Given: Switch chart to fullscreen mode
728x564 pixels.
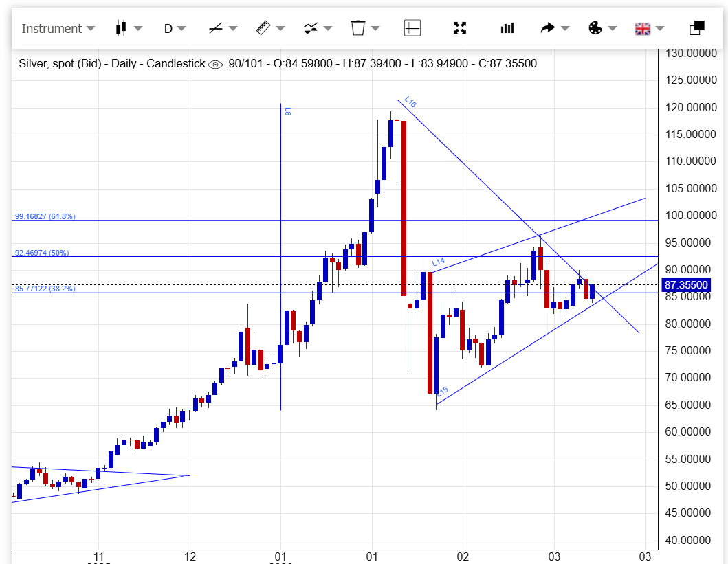Looking at the screenshot, I should click(460, 28).
